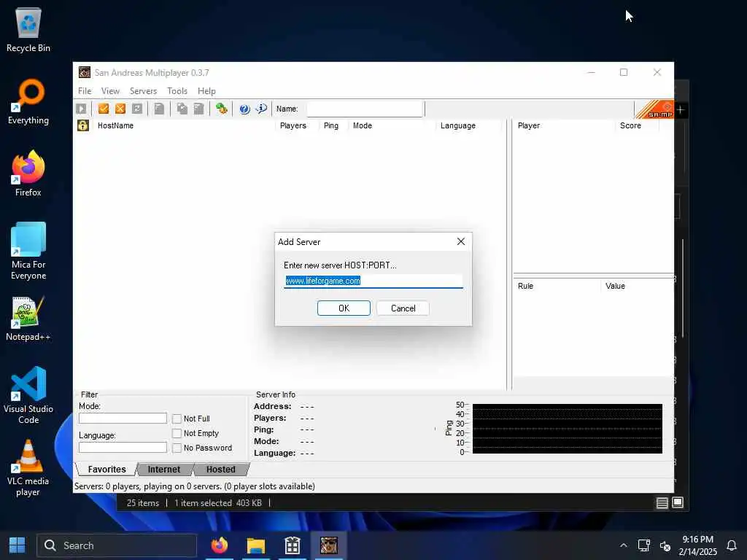Enable the No Password filter checkbox

pyautogui.click(x=177, y=448)
